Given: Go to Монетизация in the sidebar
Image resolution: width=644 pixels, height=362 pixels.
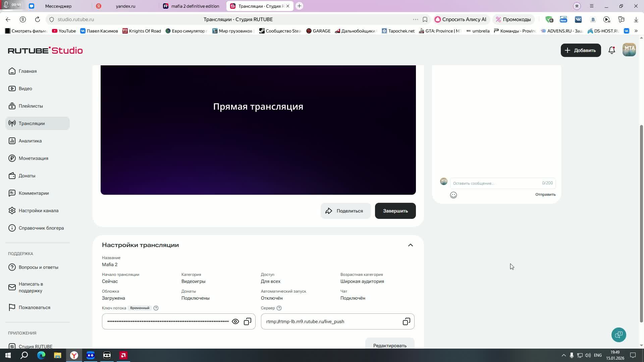Looking at the screenshot, I should tap(33, 158).
